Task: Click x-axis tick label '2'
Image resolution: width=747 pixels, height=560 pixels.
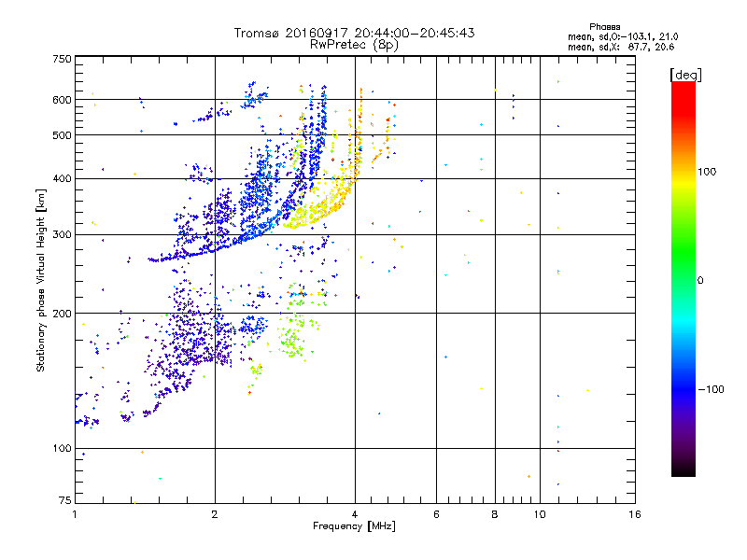Action: (x=215, y=514)
